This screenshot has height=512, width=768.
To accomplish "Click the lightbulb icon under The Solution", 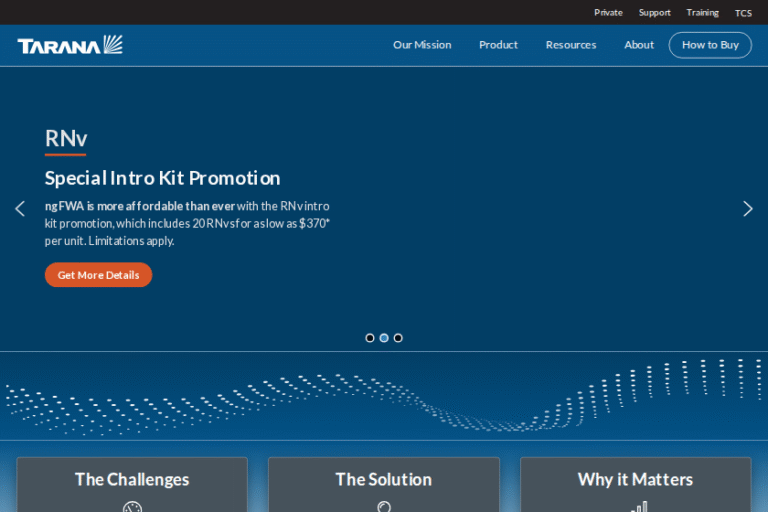I will pyautogui.click(x=384, y=506).
